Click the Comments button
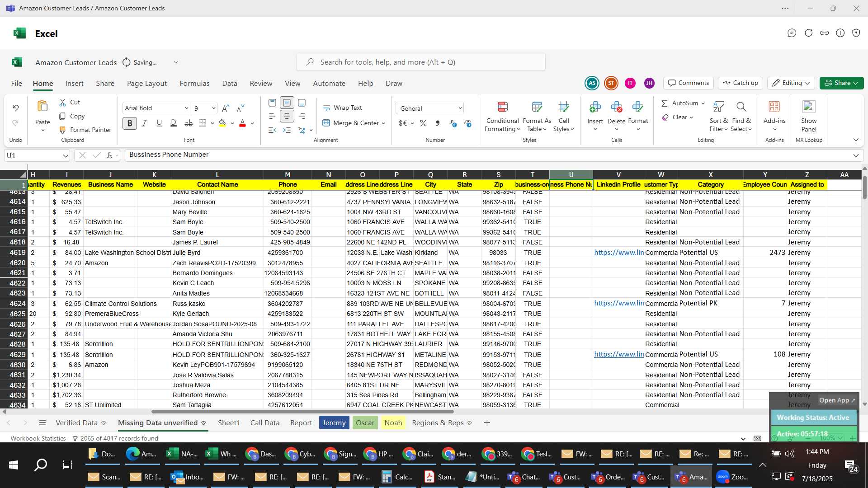 pos(689,83)
